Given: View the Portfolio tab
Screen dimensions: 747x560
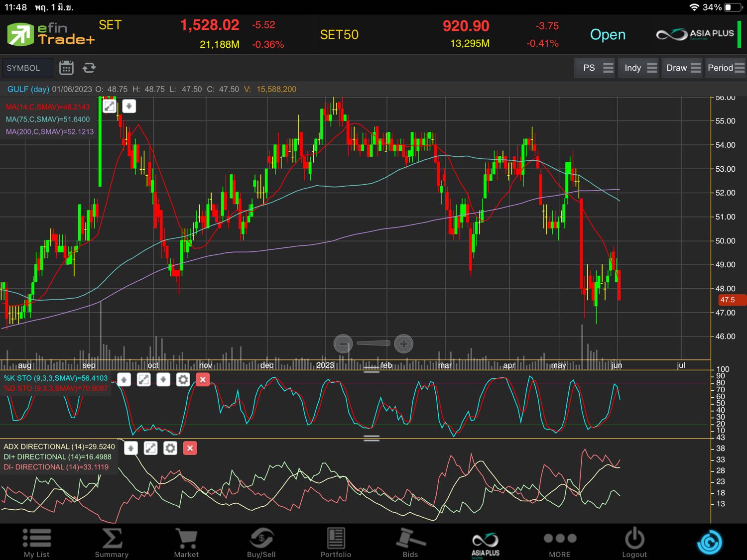Looking at the screenshot, I should (x=336, y=543).
